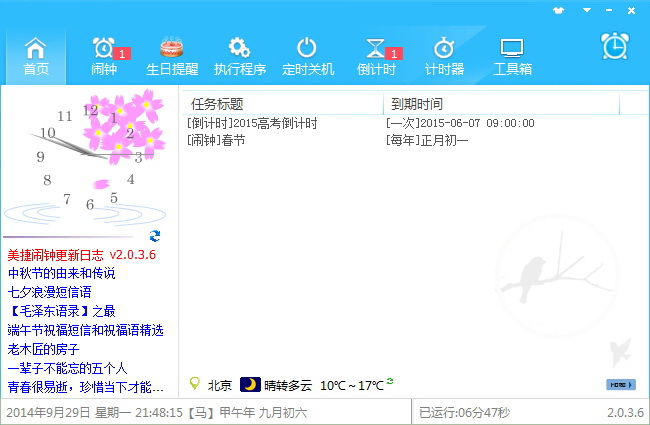
Task: Open the 老木匠的房子 article link
Action: pyautogui.click(x=42, y=349)
